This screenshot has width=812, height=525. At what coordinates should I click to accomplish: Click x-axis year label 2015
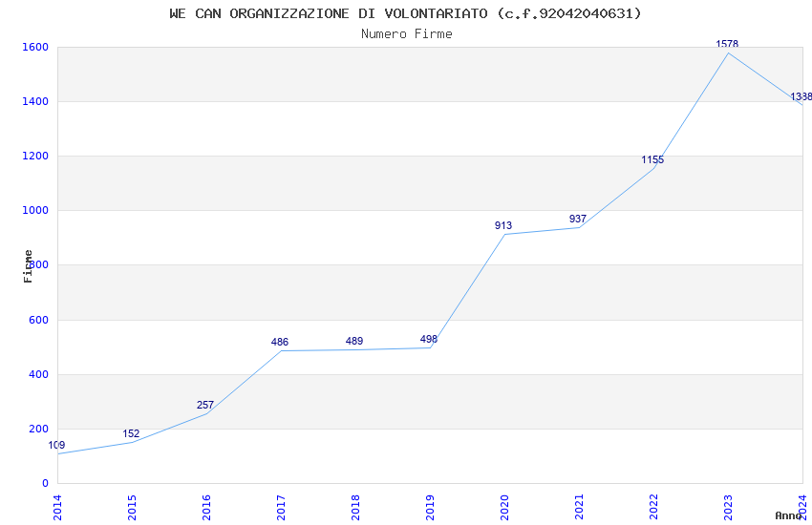tap(132, 508)
